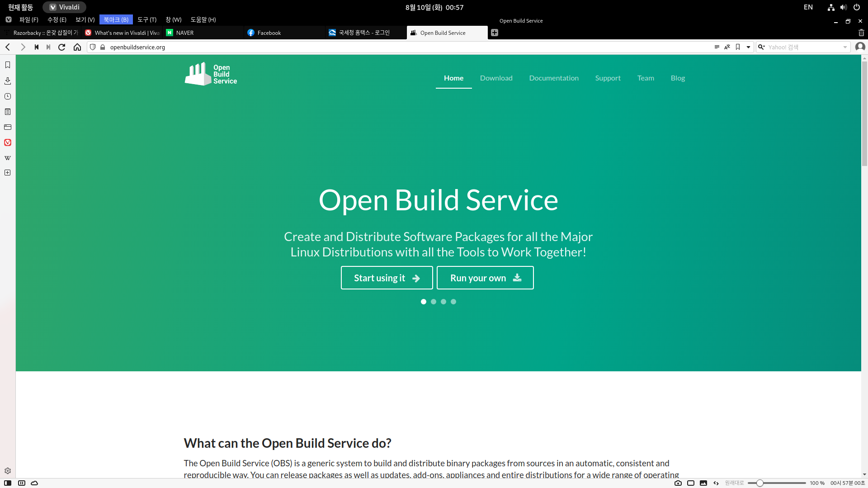
Task: Open the EN input language menu
Action: coord(808,7)
